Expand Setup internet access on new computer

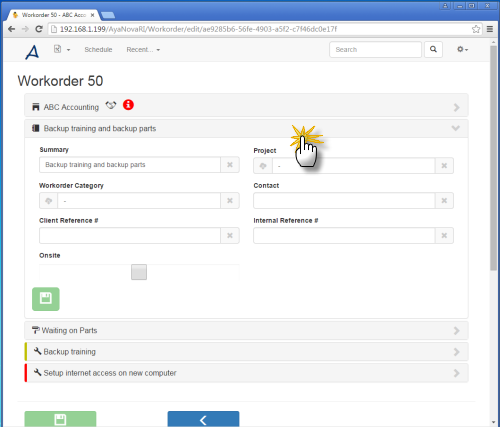pos(246,373)
